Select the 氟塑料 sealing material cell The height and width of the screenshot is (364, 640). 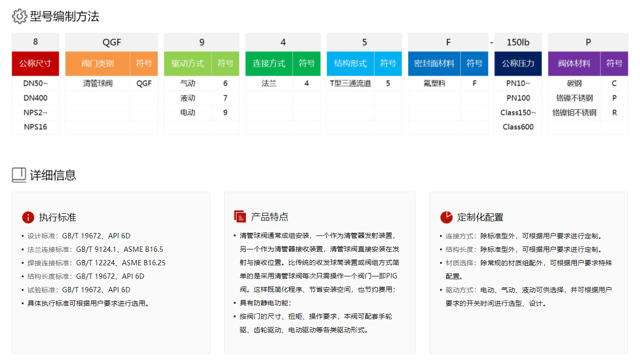[x=434, y=83]
